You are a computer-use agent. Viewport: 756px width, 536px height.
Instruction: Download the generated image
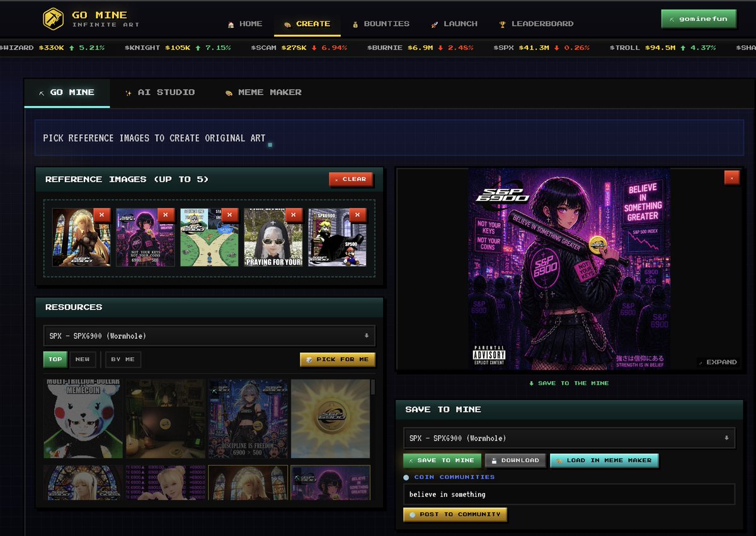(515, 460)
